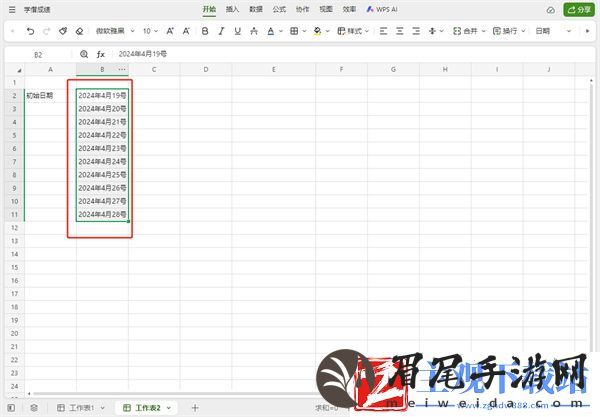
Task: Align text center
Action: pyautogui.click(x=399, y=31)
